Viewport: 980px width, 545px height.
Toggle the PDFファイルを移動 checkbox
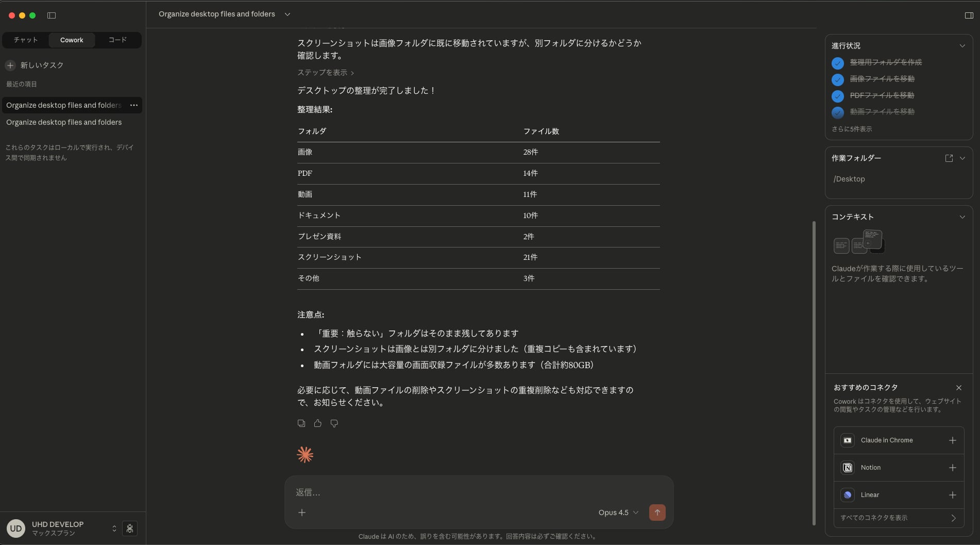[x=837, y=96]
